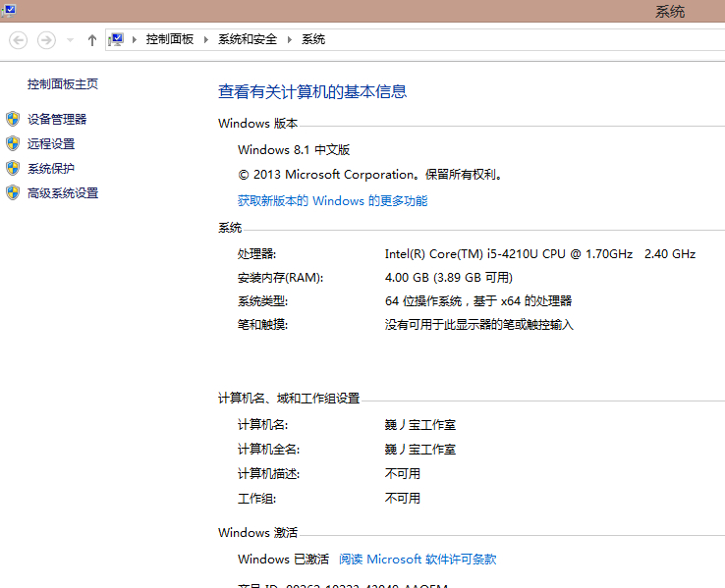This screenshot has height=588, width=725.
Task: Click the Windows 版本 section header
Action: (x=257, y=124)
